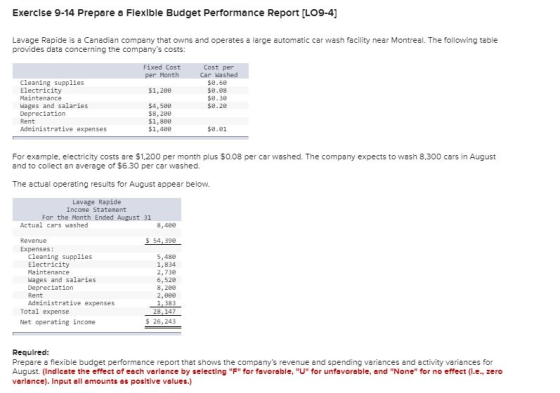Select the 'Expenses:' label
560x393 pixels.
click(37, 249)
